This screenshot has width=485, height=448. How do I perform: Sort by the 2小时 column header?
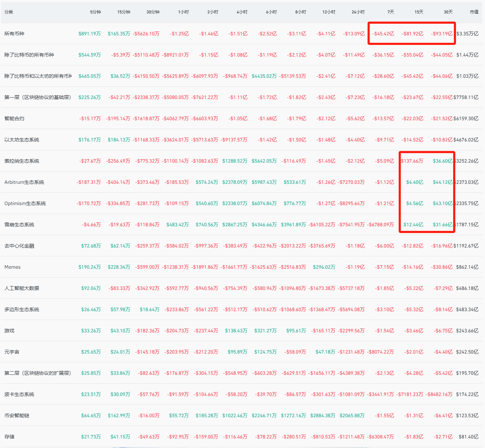click(213, 12)
